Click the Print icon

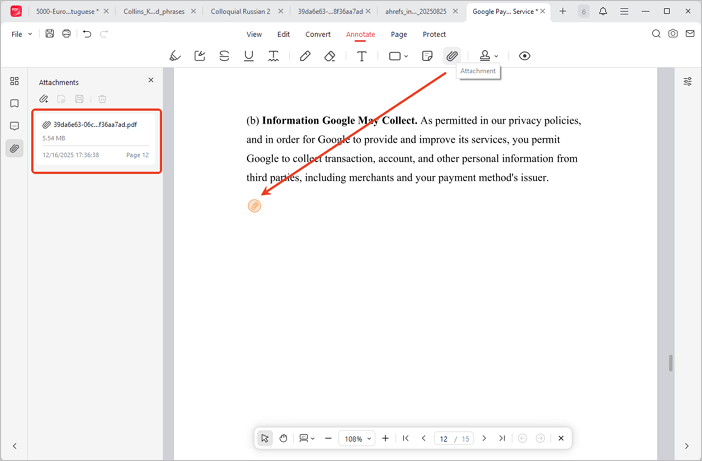[x=66, y=34]
